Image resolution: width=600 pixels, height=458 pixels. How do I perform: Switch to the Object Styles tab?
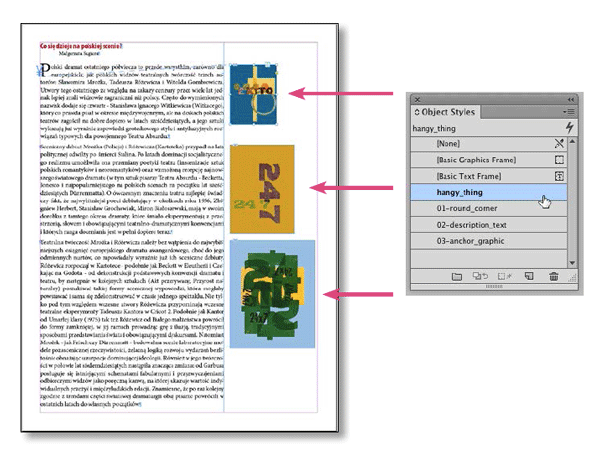[x=445, y=112]
